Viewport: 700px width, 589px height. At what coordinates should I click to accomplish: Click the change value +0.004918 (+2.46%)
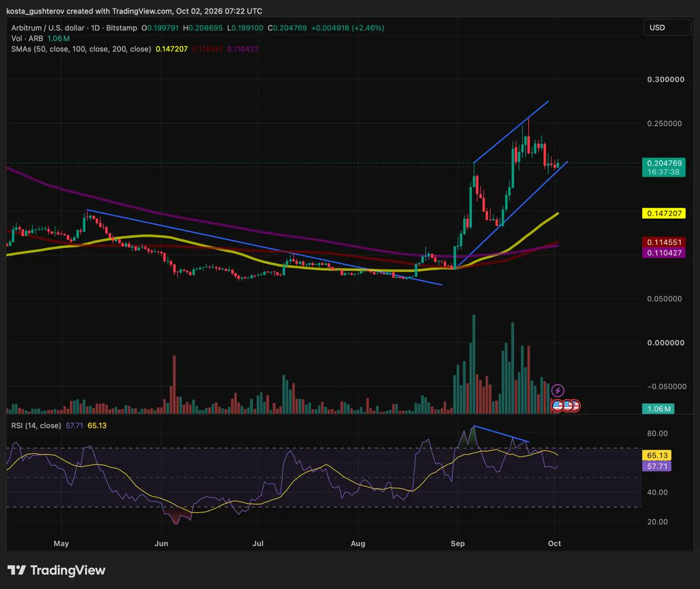[348, 27]
